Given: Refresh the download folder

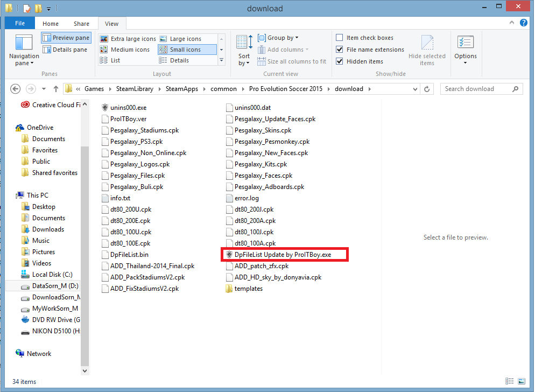Looking at the screenshot, I should click(427, 89).
